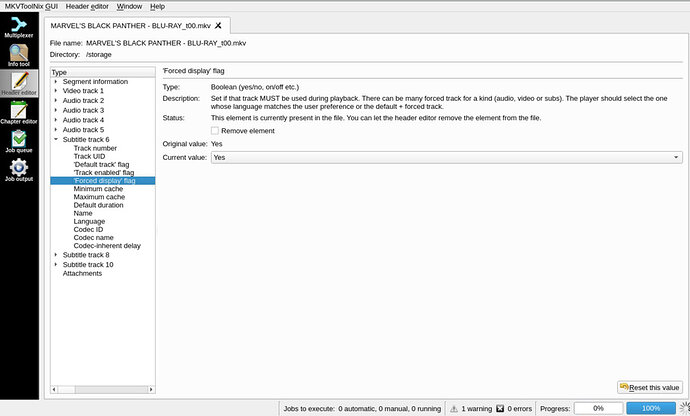Select Attachments item in tree
Screen dimensions: 690x416
point(82,273)
